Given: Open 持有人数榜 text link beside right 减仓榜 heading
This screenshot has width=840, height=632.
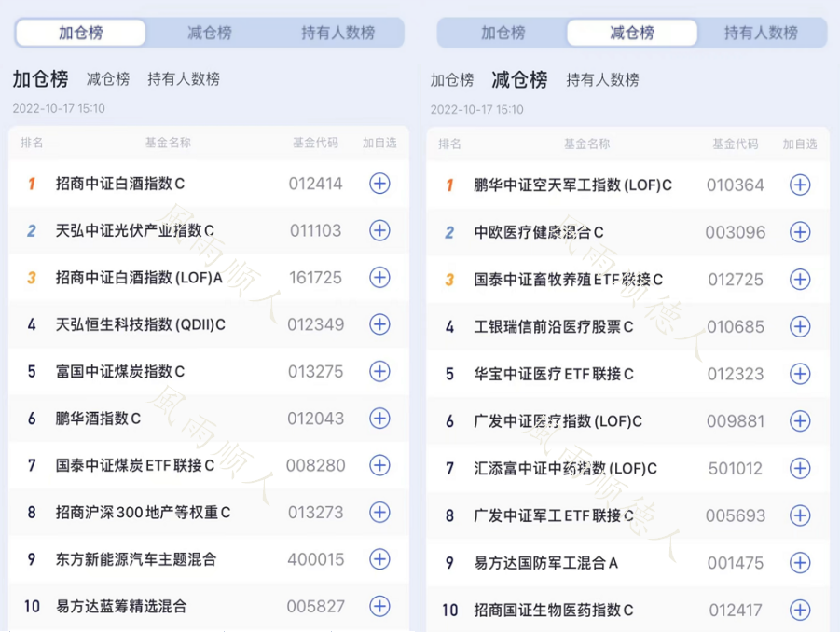Looking at the screenshot, I should (x=602, y=80).
